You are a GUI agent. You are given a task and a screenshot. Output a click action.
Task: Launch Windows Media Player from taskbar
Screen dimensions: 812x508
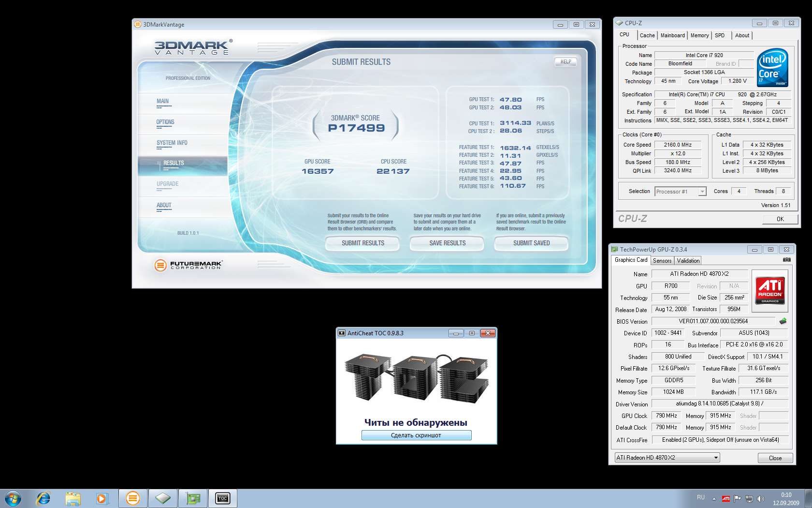pyautogui.click(x=102, y=498)
